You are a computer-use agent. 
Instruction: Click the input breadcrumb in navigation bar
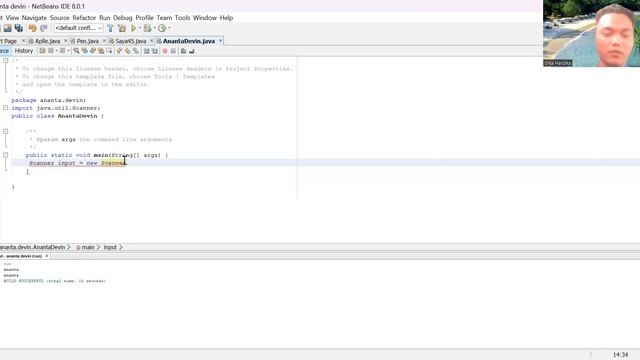point(110,247)
